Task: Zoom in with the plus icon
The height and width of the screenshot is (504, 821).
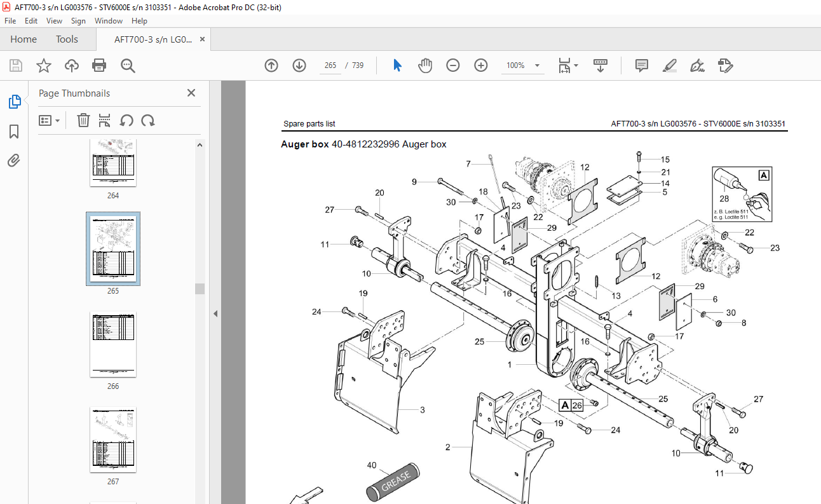Action: pos(481,65)
